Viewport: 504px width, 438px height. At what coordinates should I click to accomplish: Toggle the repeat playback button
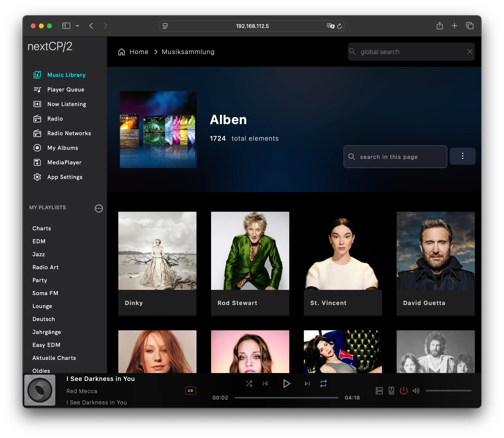[323, 384]
